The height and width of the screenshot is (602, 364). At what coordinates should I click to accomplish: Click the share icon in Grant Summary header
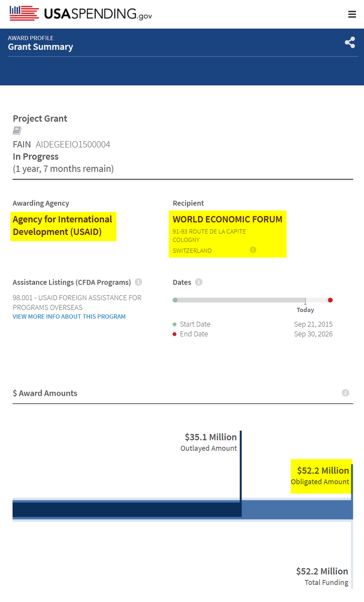350,43
